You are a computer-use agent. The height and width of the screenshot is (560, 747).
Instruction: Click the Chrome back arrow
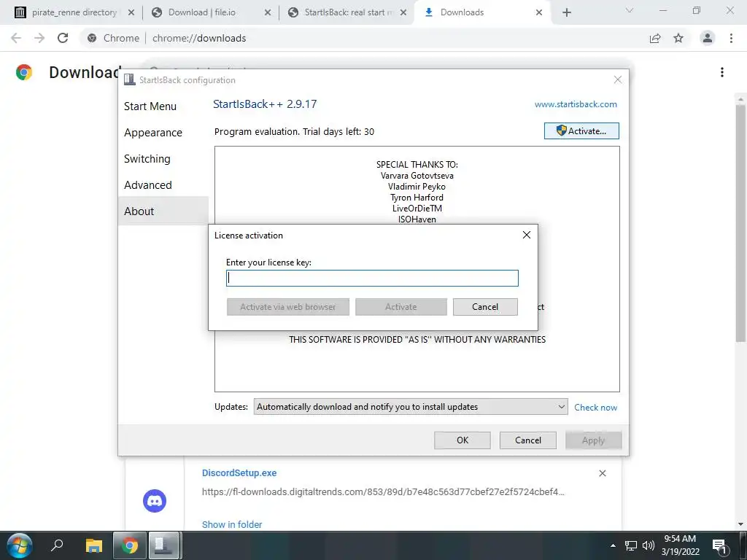(x=16, y=38)
